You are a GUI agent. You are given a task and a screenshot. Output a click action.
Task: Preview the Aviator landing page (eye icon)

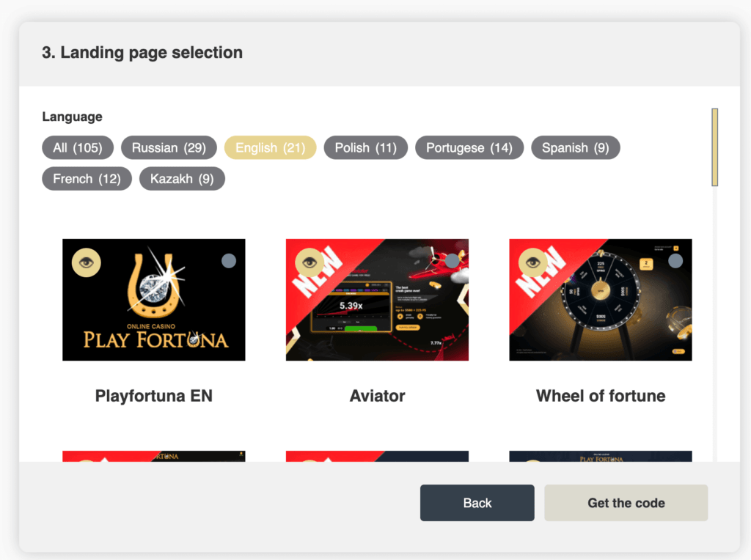pos(309,262)
